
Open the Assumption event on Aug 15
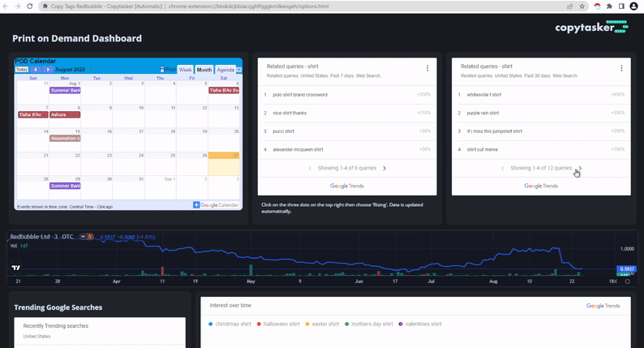coord(65,139)
